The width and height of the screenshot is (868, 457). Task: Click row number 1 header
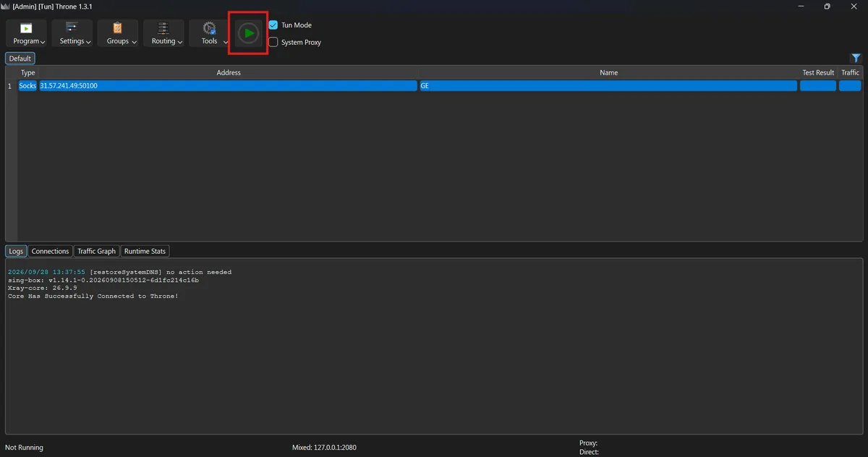11,86
